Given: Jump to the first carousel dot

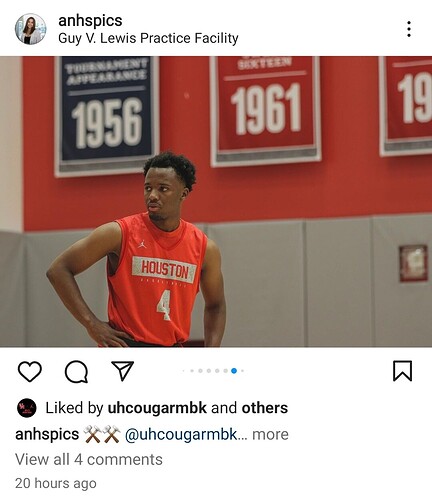Looking at the screenshot, I should point(183,371).
